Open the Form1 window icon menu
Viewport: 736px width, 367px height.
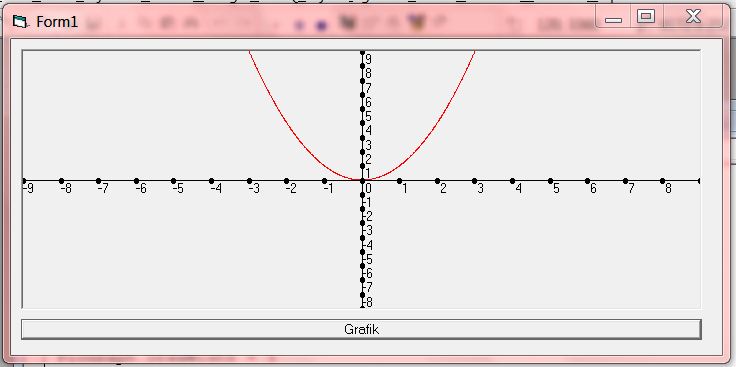tap(20, 22)
